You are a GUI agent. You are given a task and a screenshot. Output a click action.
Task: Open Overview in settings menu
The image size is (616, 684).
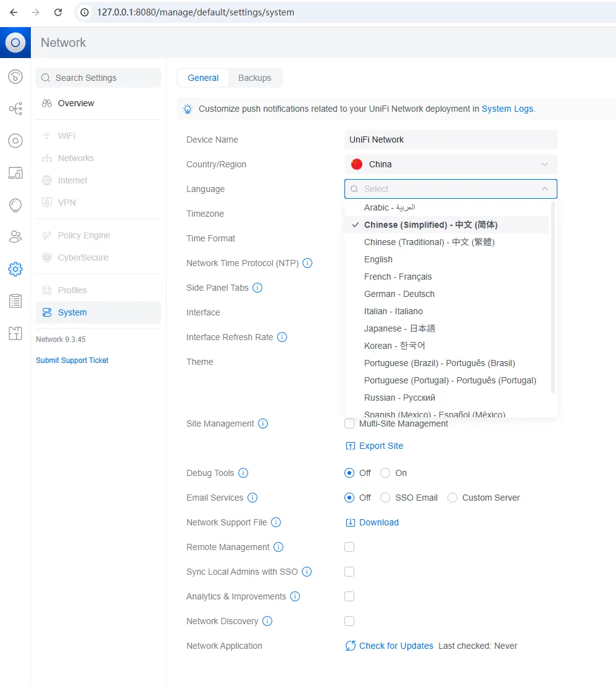coord(98,103)
